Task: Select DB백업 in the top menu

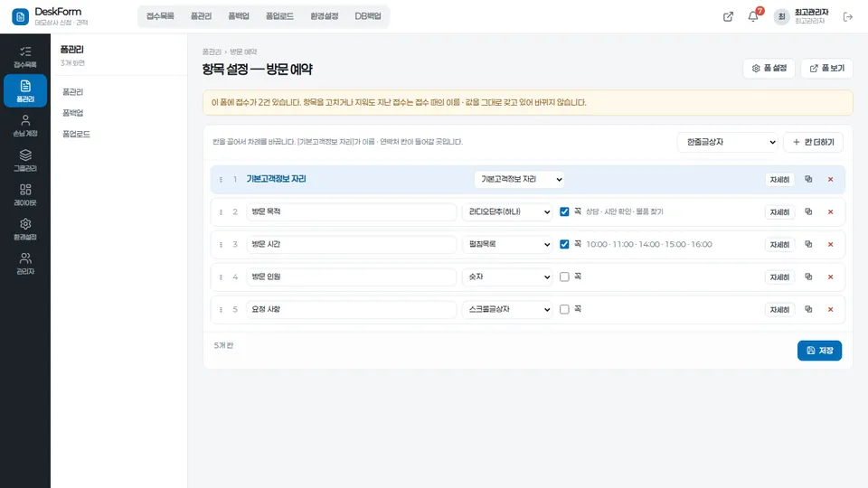Action: pos(368,16)
